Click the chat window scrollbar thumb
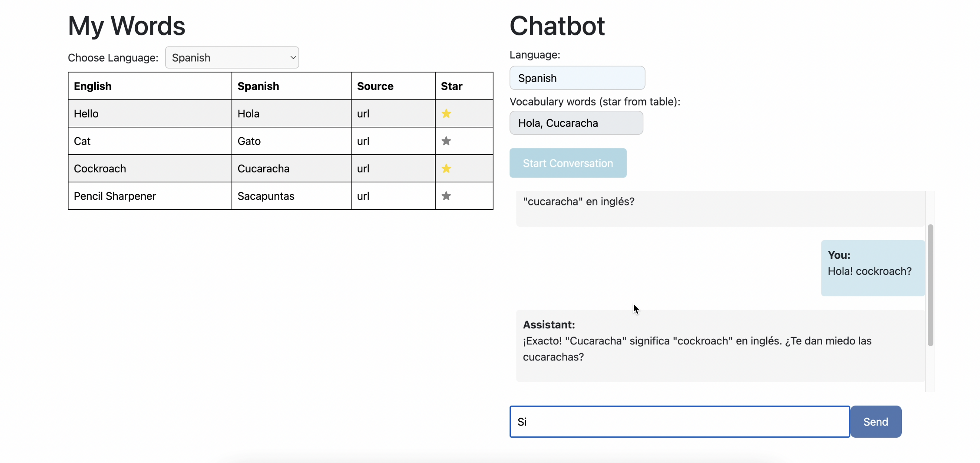980x463 pixels. [x=930, y=285]
